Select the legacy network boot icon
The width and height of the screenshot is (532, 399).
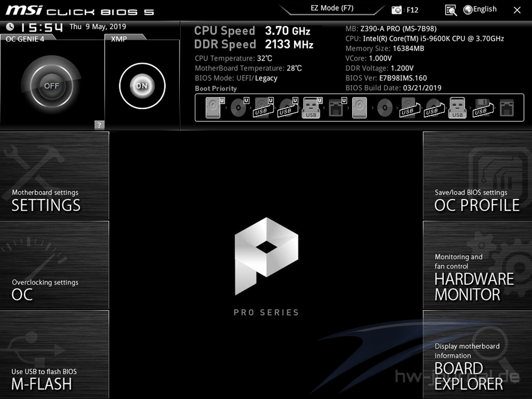coord(507,108)
